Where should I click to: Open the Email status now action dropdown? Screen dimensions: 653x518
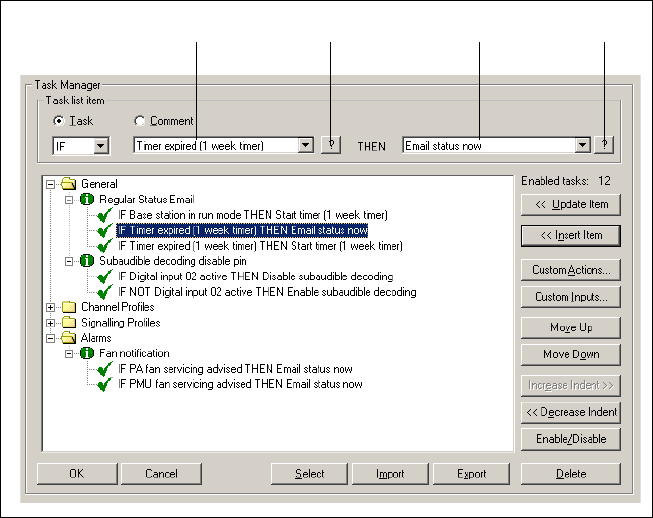pos(582,145)
